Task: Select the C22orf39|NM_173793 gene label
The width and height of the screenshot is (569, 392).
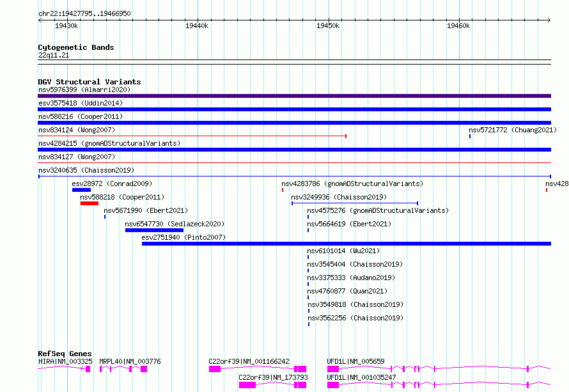Action: point(273,377)
